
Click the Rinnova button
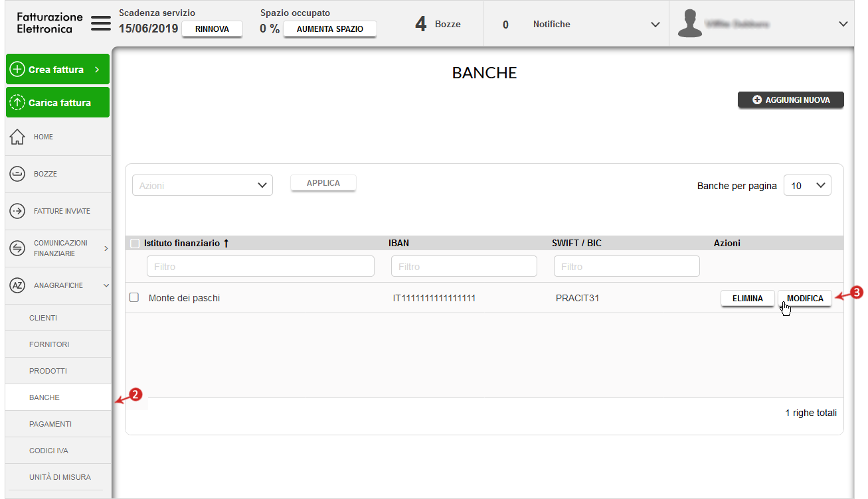click(x=212, y=29)
